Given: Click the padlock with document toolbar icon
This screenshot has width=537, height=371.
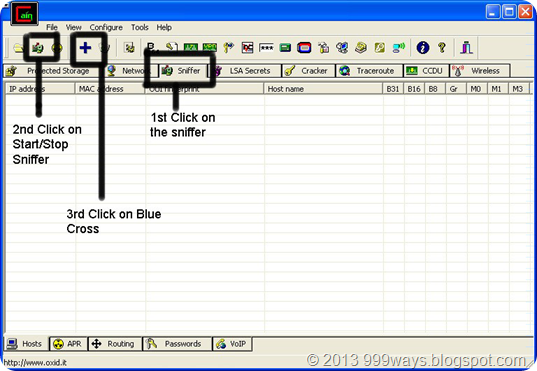Looking at the screenshot, I should tap(323, 48).
